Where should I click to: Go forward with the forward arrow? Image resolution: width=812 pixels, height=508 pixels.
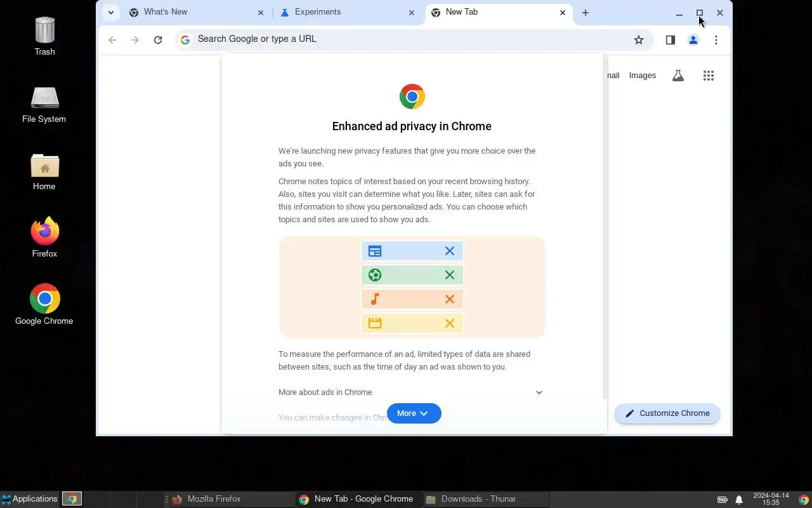click(135, 40)
